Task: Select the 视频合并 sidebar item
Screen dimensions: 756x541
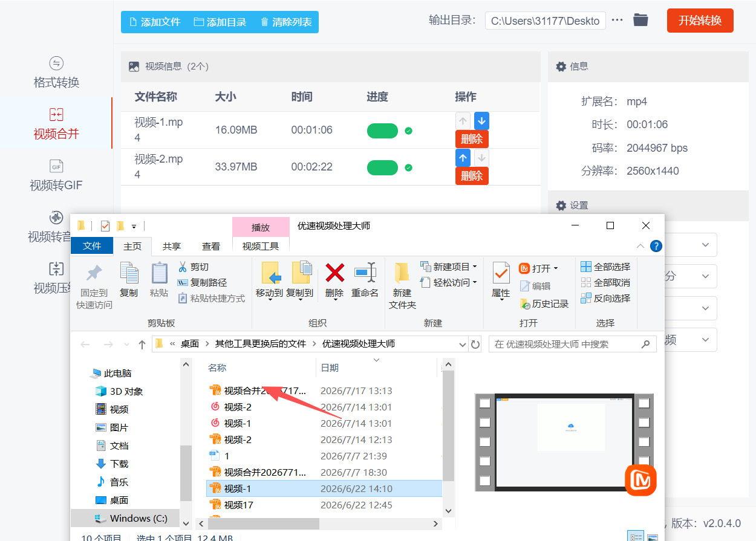Action: coord(56,124)
